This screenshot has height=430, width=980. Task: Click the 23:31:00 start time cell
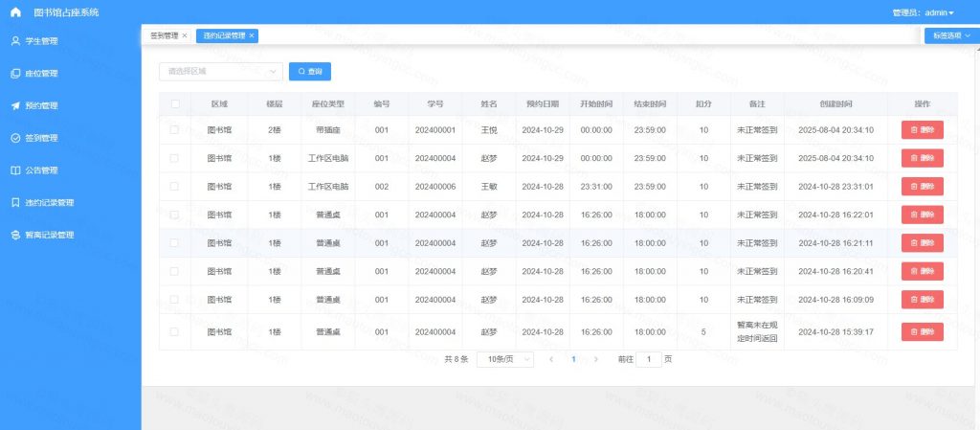pos(596,186)
